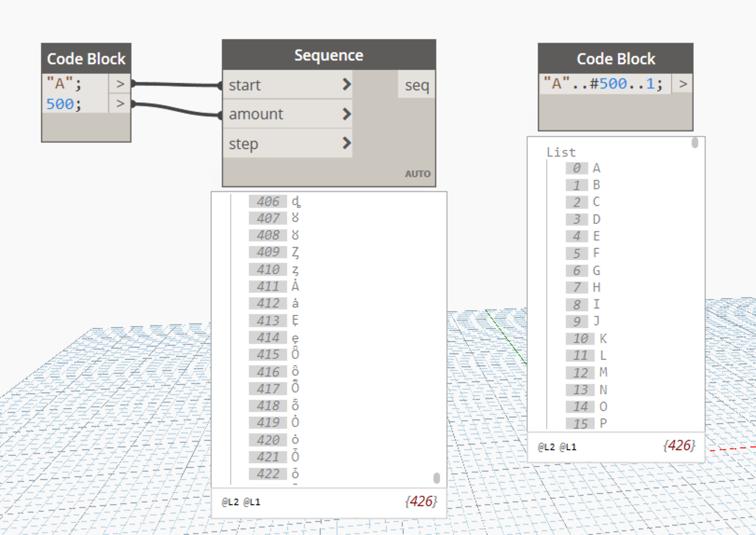Click the output port of the right Code Block

pyautogui.click(x=683, y=84)
